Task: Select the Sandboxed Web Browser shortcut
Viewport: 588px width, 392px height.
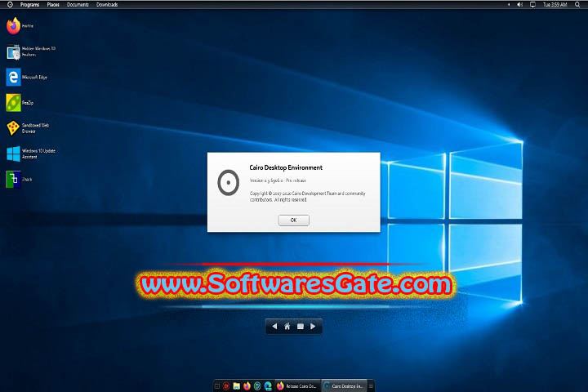Action: pyautogui.click(x=28, y=128)
